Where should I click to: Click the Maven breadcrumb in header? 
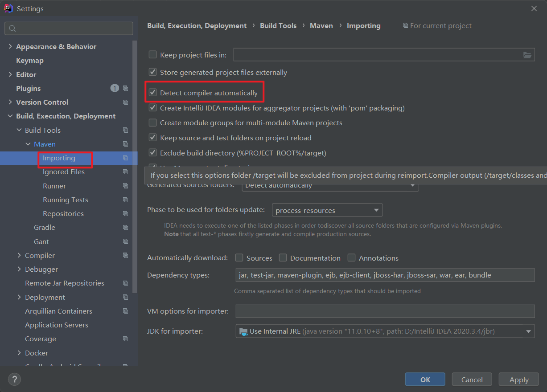pos(321,26)
